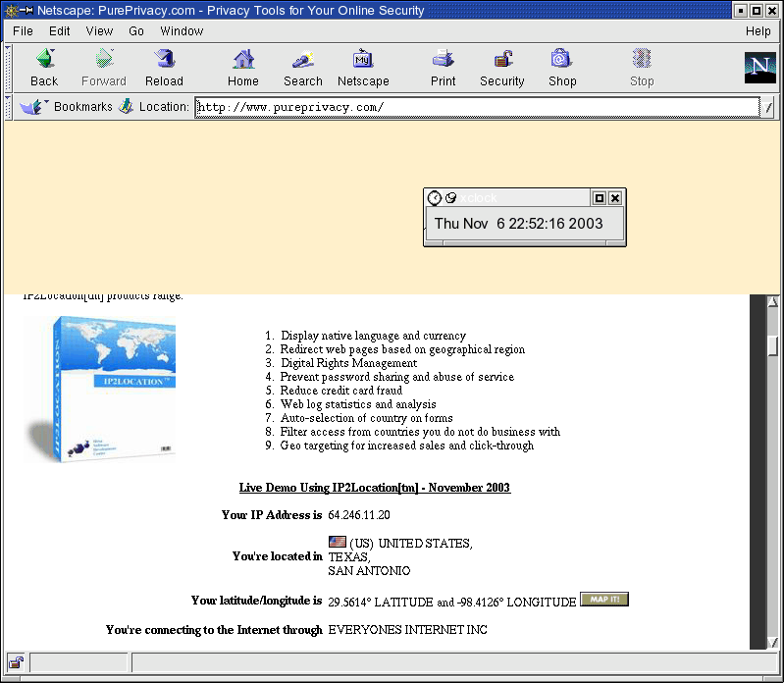Open the File menu
The width and height of the screenshot is (784, 683).
pos(23,31)
